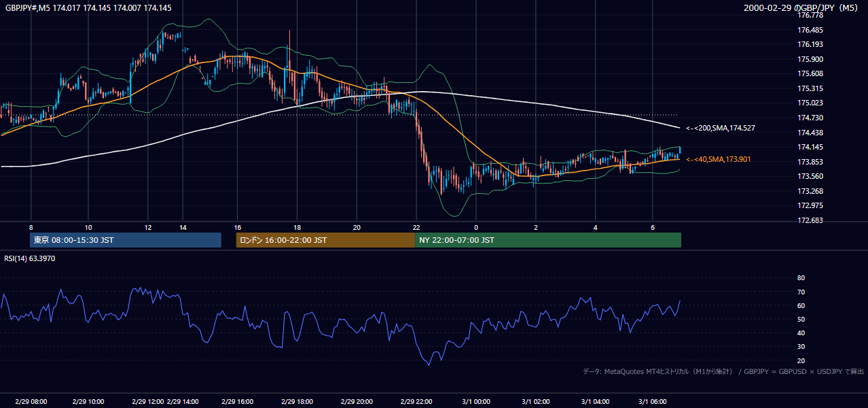
Task: Click the bottom date label '2/29 10:00'
Action: coord(88,401)
